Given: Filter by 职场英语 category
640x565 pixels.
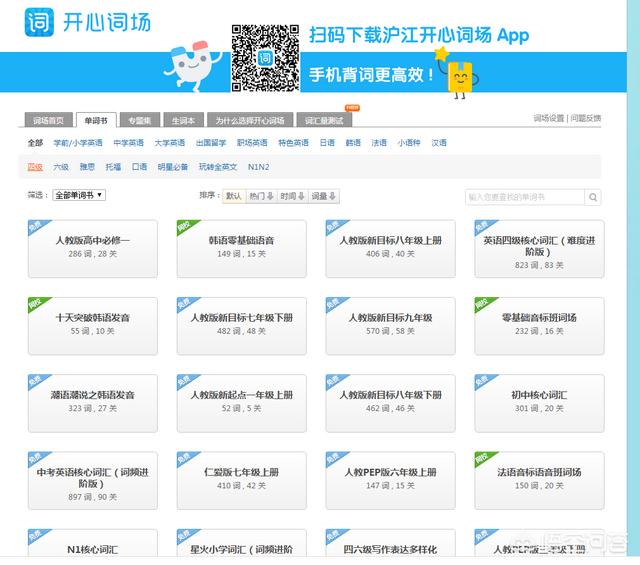Looking at the screenshot, I should [x=252, y=143].
